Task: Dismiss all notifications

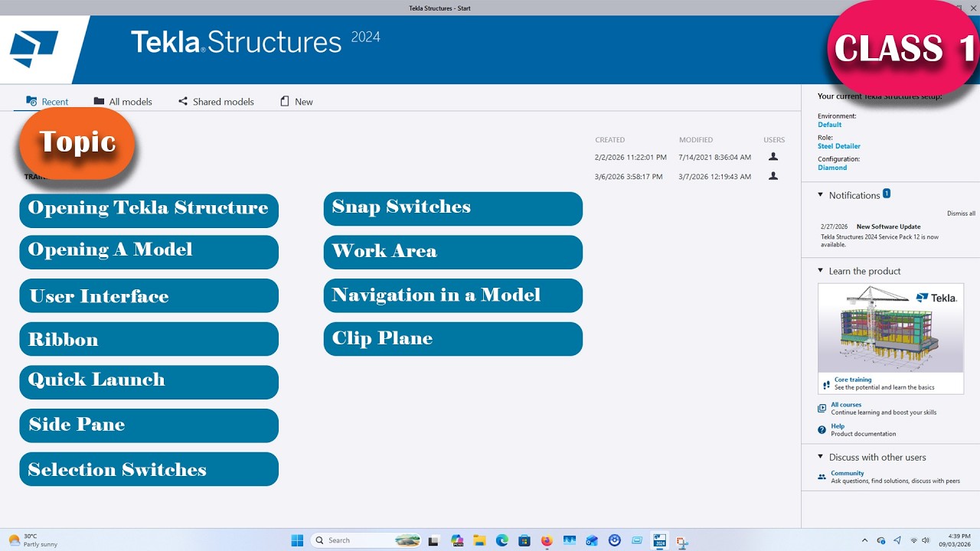Action: tap(961, 214)
